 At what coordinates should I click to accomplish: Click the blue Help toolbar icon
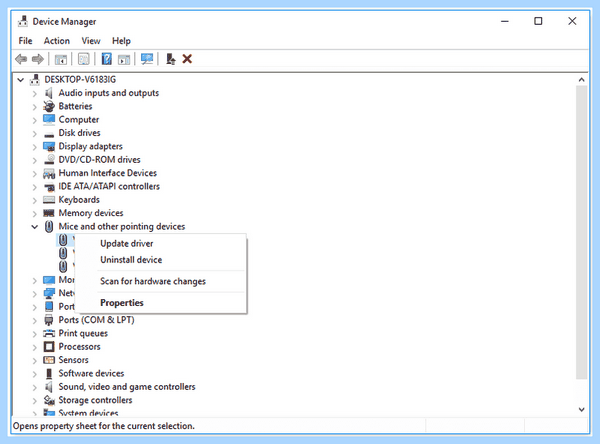106,59
